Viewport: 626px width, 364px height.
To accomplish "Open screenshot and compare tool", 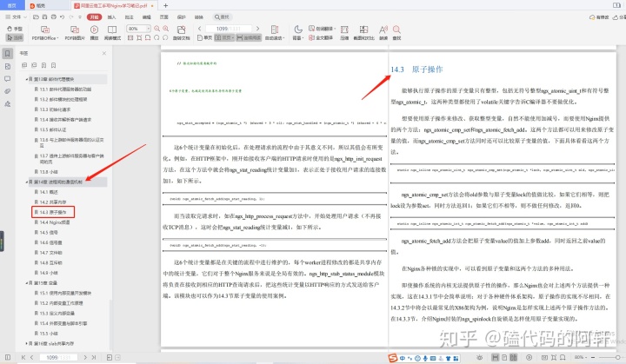I will [363, 33].
